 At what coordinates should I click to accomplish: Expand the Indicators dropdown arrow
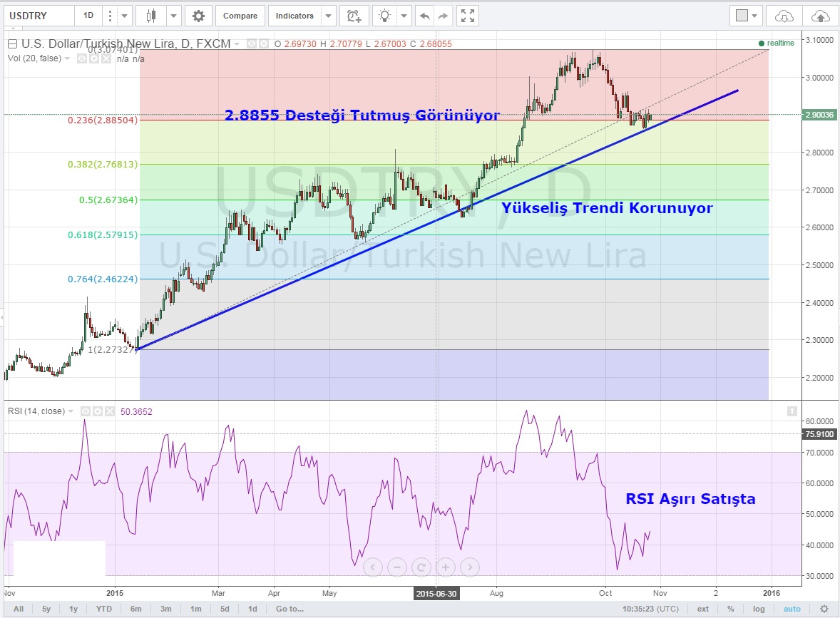(327, 16)
